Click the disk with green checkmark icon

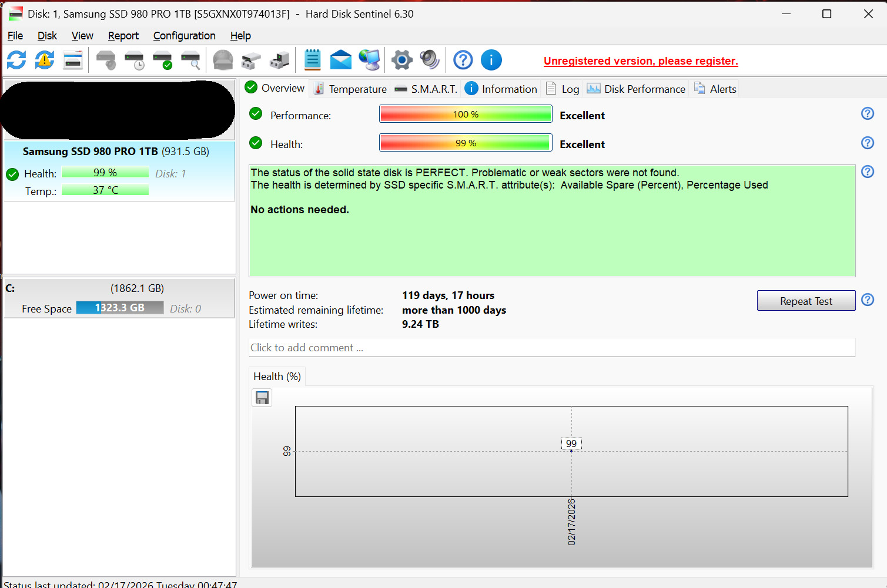(163, 60)
